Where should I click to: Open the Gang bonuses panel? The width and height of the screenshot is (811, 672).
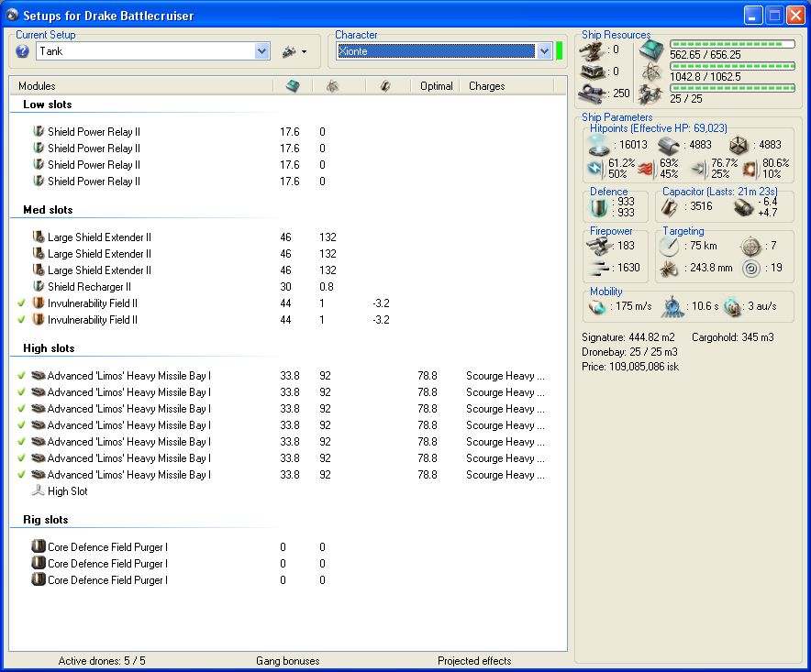[x=287, y=661]
